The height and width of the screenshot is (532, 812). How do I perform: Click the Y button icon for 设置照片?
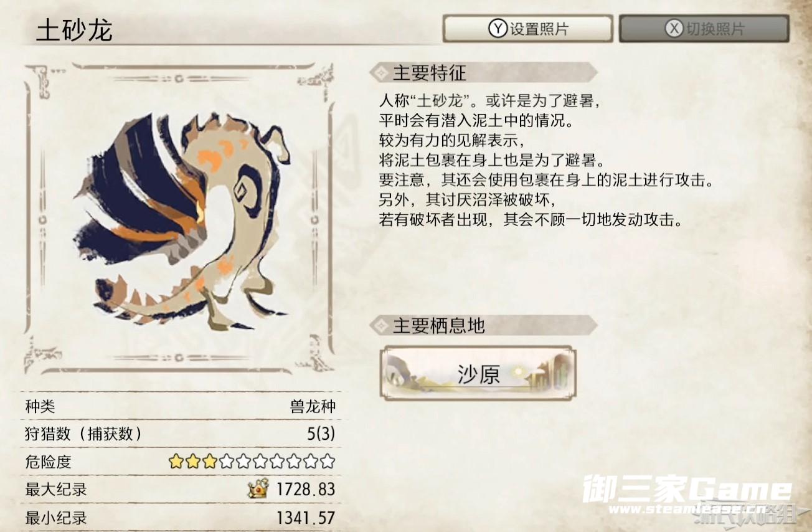[497, 29]
